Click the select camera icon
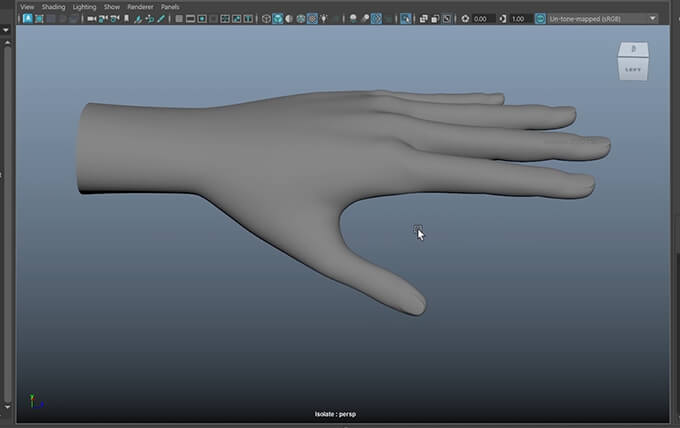 click(x=27, y=18)
